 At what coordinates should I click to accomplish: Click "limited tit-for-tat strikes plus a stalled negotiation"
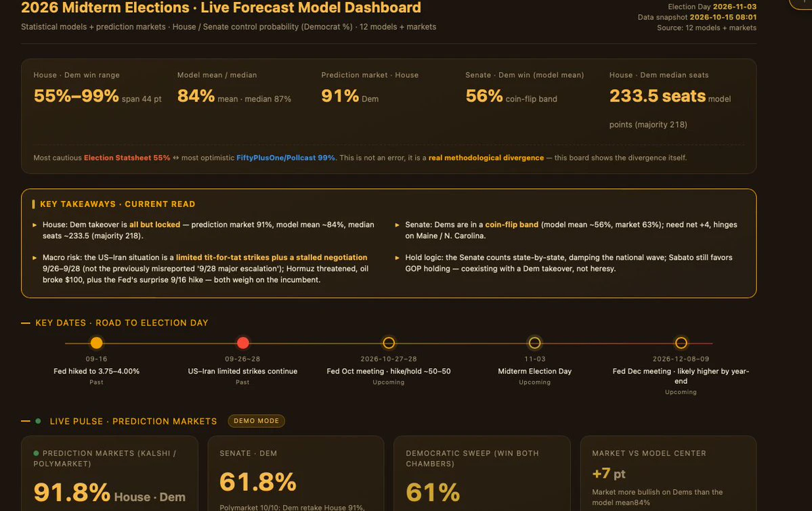(x=272, y=257)
